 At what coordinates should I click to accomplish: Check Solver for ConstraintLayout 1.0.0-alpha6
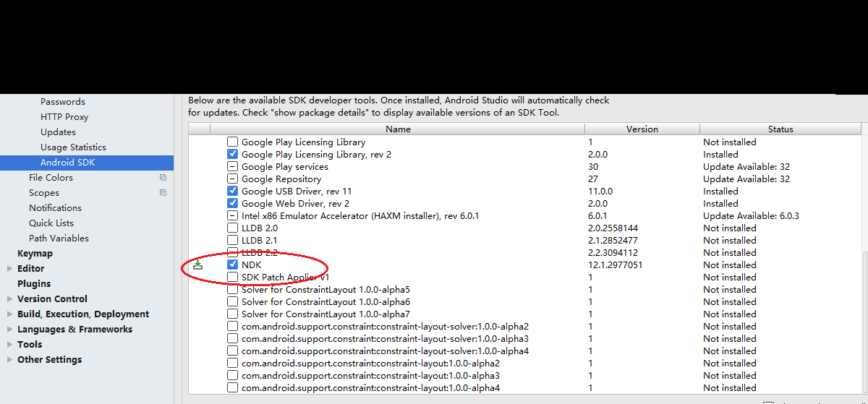tap(232, 302)
